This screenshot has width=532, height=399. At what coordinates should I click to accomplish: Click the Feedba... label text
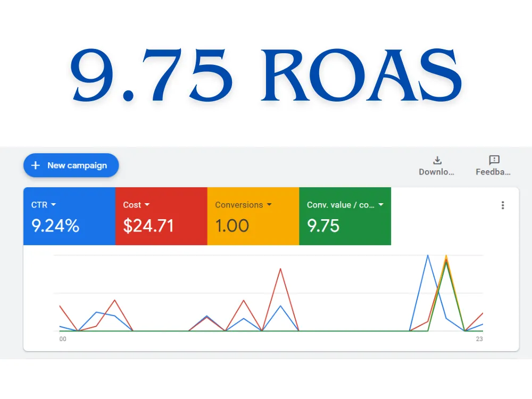pos(493,172)
